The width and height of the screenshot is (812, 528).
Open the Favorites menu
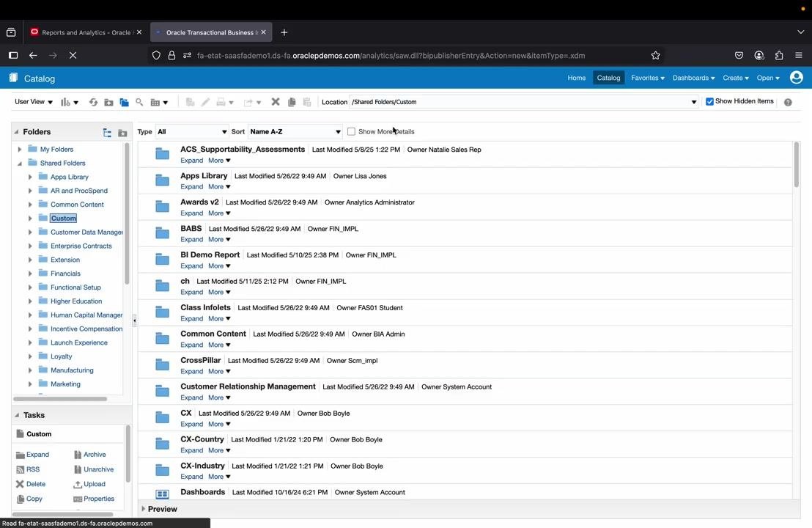(648, 78)
